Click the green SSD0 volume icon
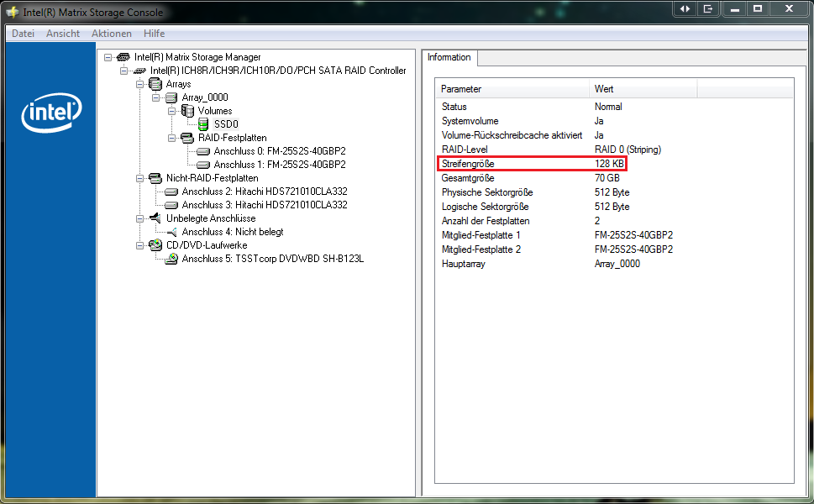814x504 pixels. point(203,124)
